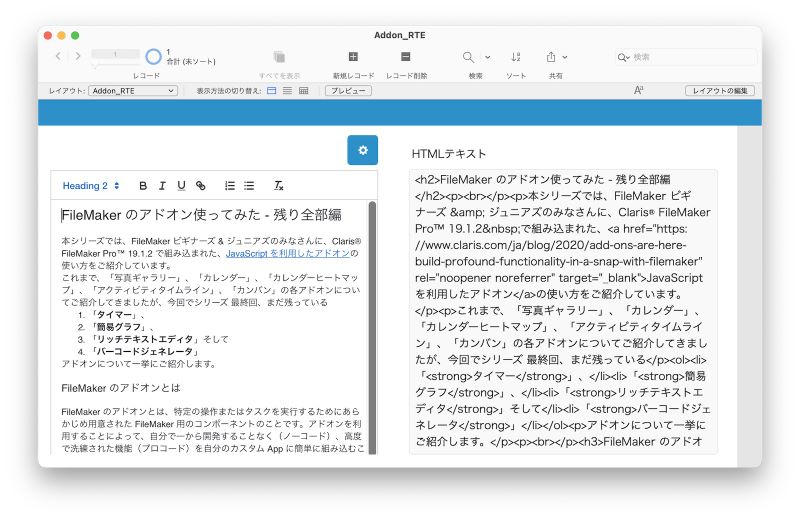Image resolution: width=800 pixels, height=518 pixels.
Task: Switch to List view
Action: (x=287, y=91)
